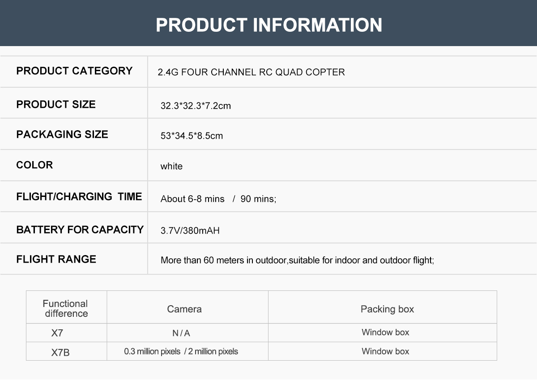This screenshot has height=392, width=537.
Task: Click the BATTERY FOR CAPACITY label
Action: [80, 230]
